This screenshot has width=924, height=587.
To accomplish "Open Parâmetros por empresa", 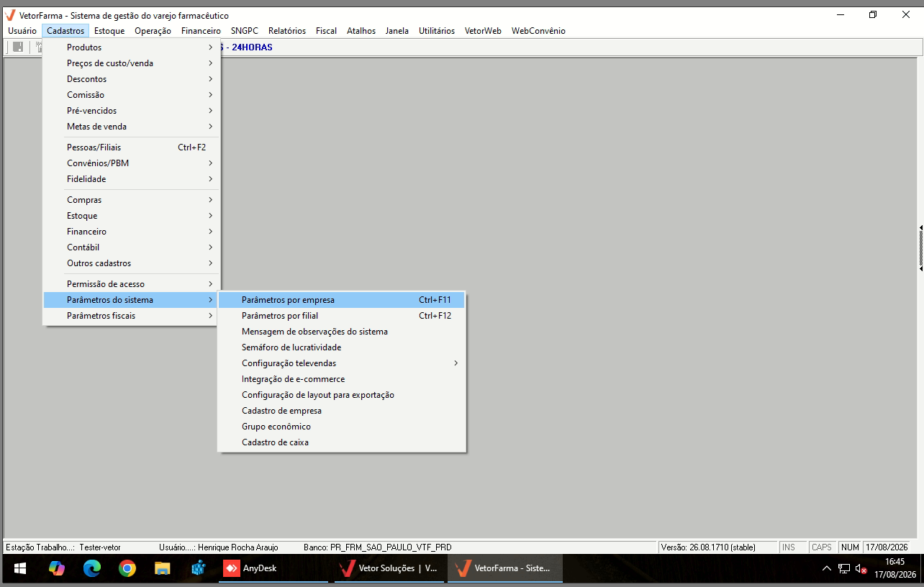I will tap(342, 300).
